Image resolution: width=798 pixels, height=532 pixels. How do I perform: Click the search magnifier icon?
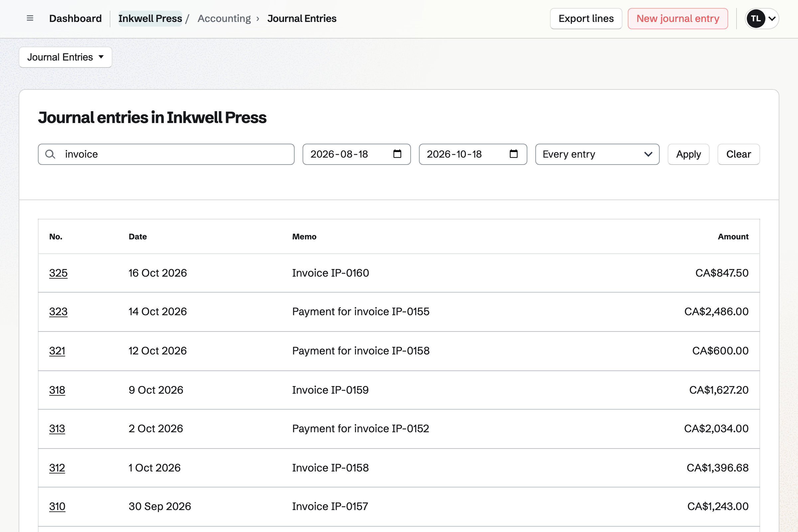50,154
